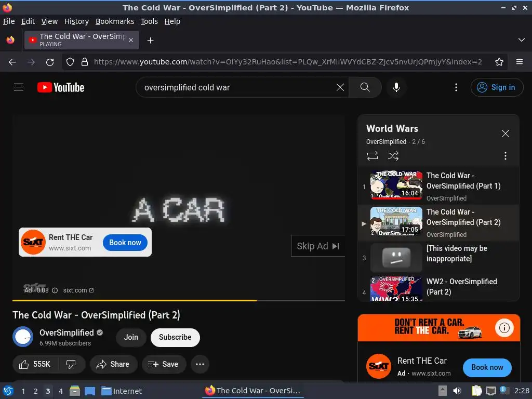Screen dimensions: 532x399
Task: Bookmark this page with the star icon
Action: pos(499,62)
